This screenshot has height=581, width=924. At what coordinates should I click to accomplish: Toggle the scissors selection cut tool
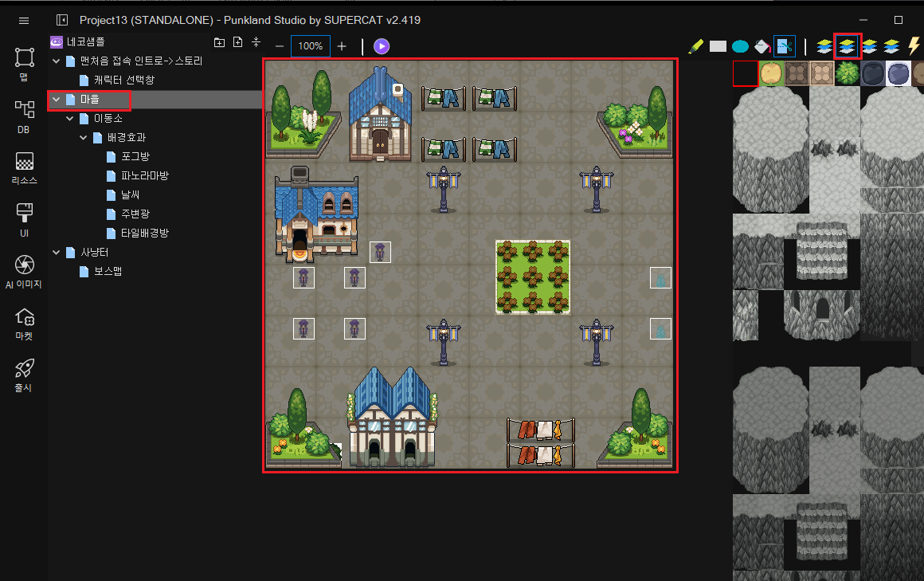[x=785, y=46]
